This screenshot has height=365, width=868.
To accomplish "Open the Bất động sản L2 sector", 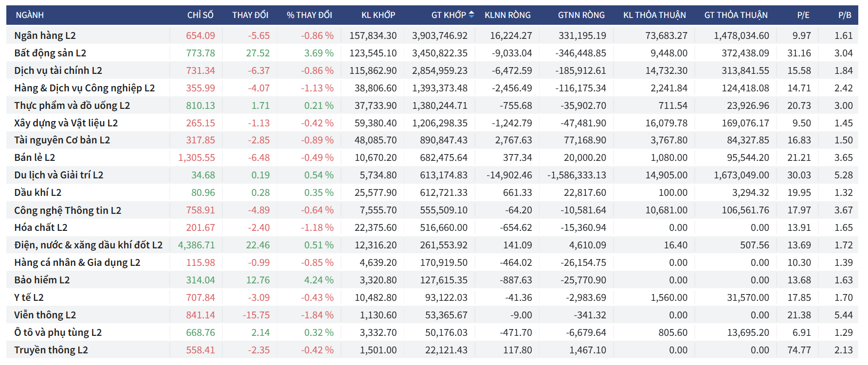I will click(50, 53).
